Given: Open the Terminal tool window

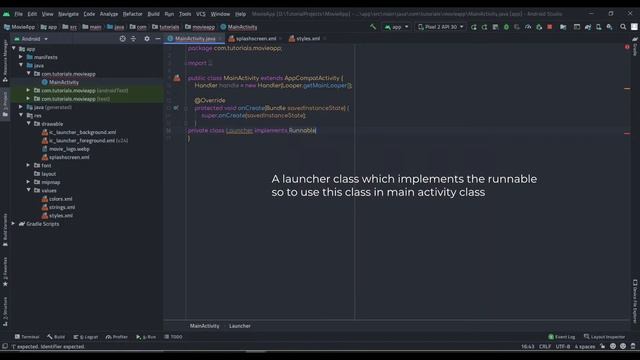Looking at the screenshot, I should (27, 337).
